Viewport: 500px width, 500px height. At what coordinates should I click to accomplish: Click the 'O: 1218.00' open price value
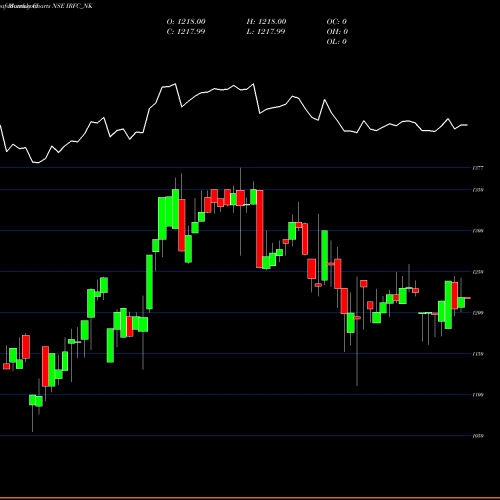(186, 22)
